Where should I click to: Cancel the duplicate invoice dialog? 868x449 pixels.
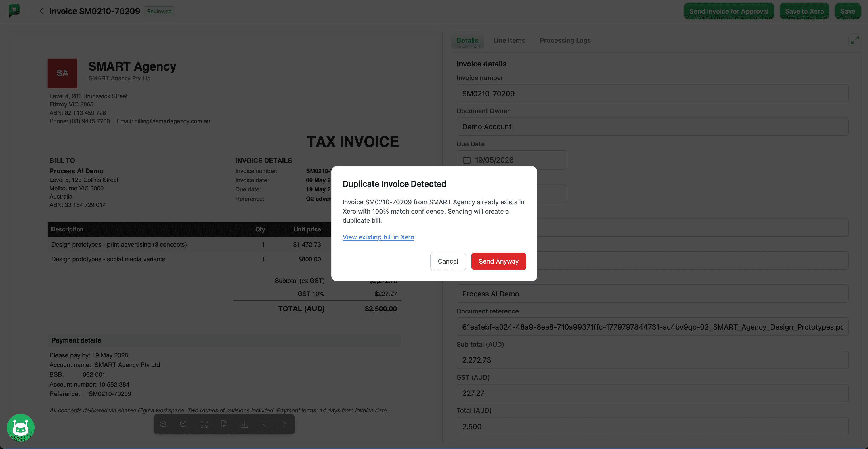448,261
